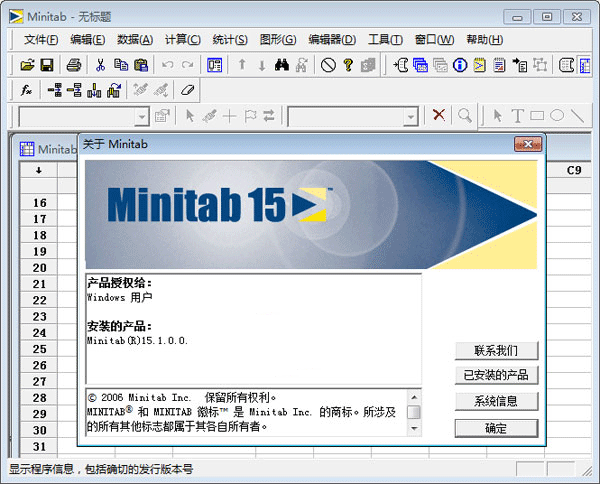Viewport: 600px width, 484px height.
Task: Click the magnifier zoom icon
Action: [x=465, y=115]
